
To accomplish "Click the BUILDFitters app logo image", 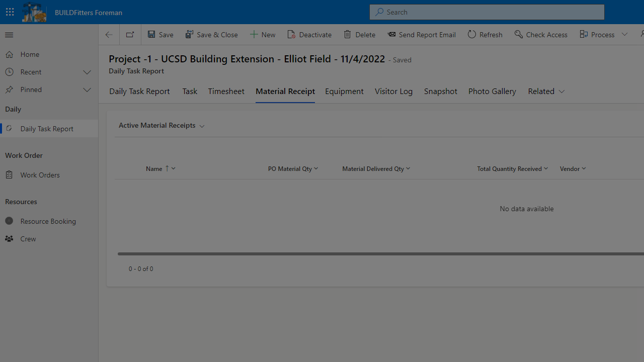I will tap(34, 12).
